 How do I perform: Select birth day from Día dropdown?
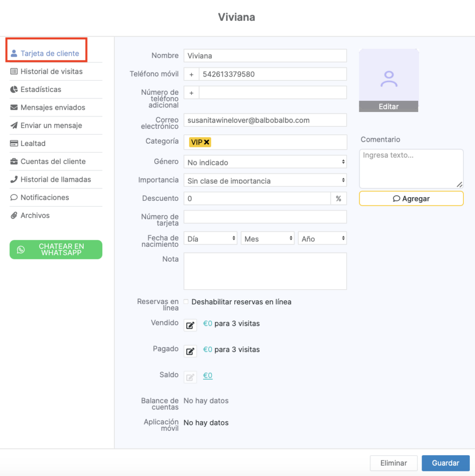click(x=210, y=238)
